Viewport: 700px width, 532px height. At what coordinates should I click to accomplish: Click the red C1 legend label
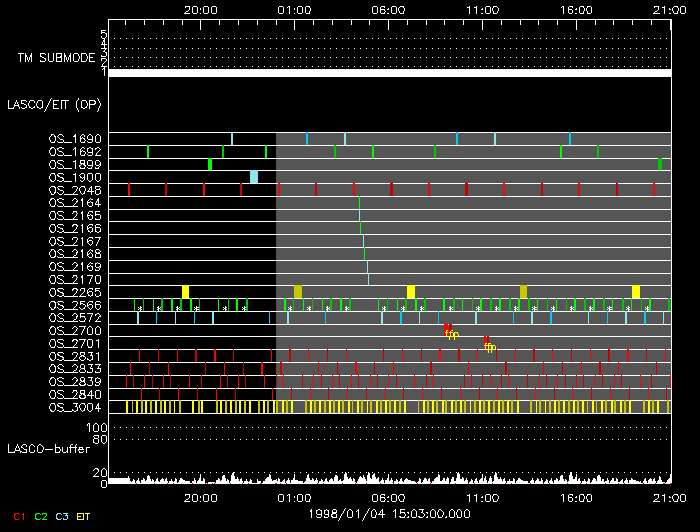[x=18, y=515]
